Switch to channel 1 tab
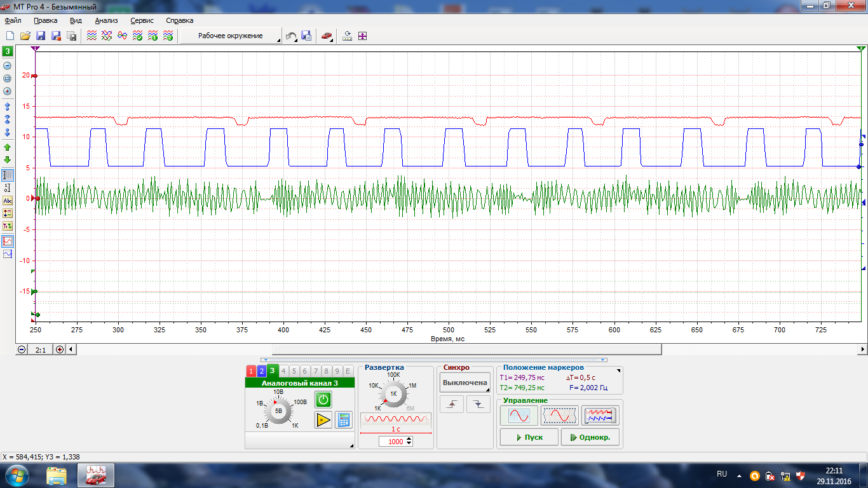Screen dimensions: 868x488 (x=251, y=371)
